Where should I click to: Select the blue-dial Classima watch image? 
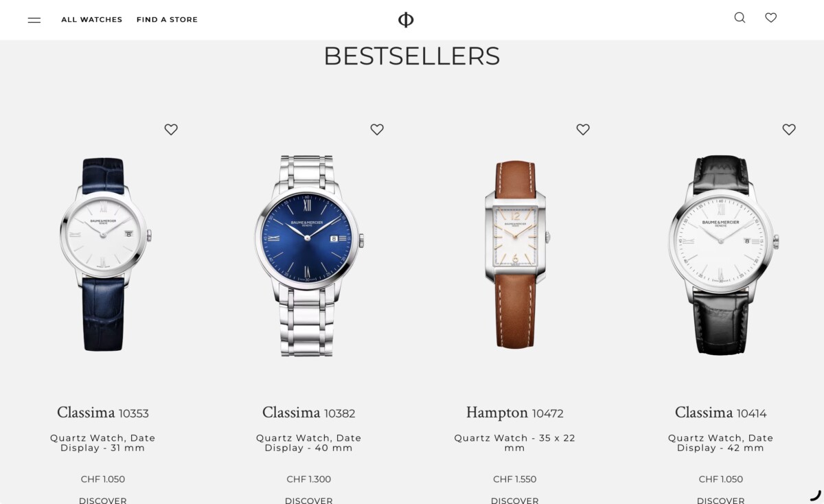(309, 255)
